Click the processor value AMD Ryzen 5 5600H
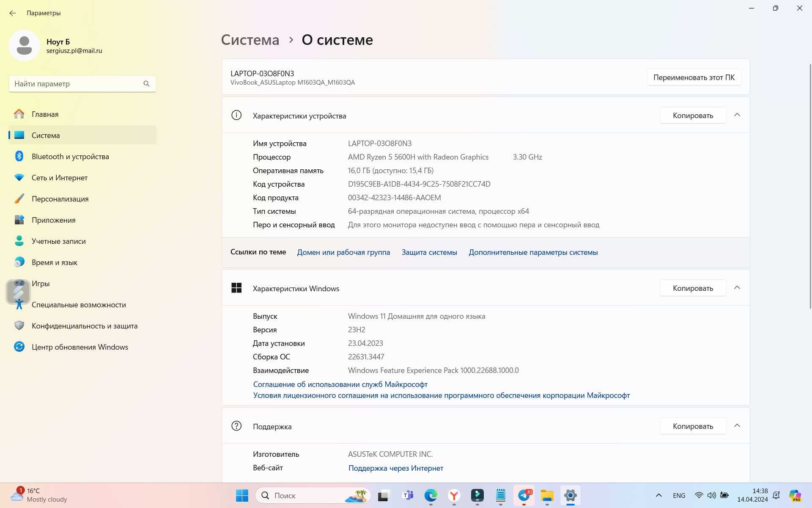This screenshot has height=508, width=812. [x=418, y=157]
